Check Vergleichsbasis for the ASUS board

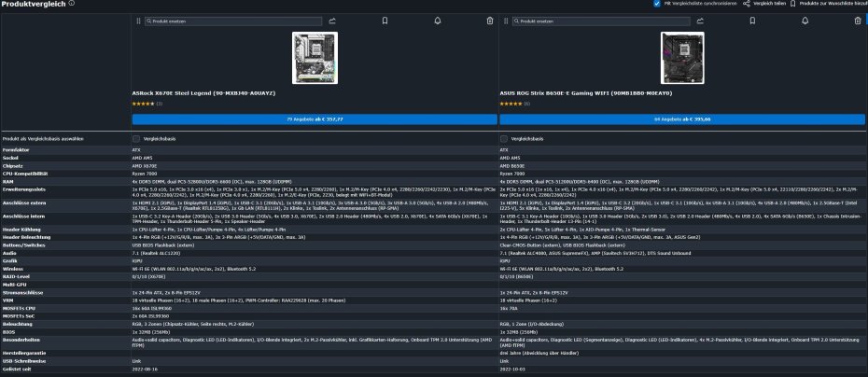504,138
